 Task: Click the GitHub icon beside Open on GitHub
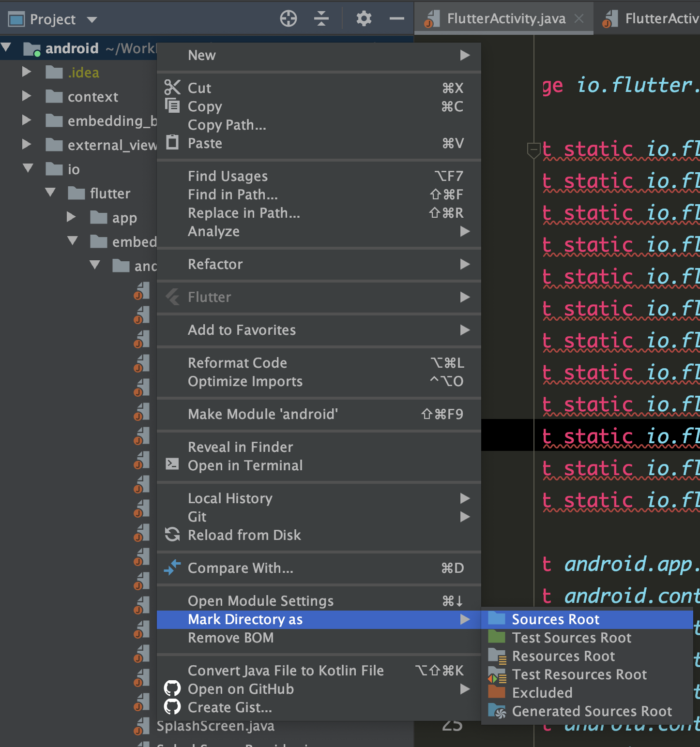pos(172,688)
